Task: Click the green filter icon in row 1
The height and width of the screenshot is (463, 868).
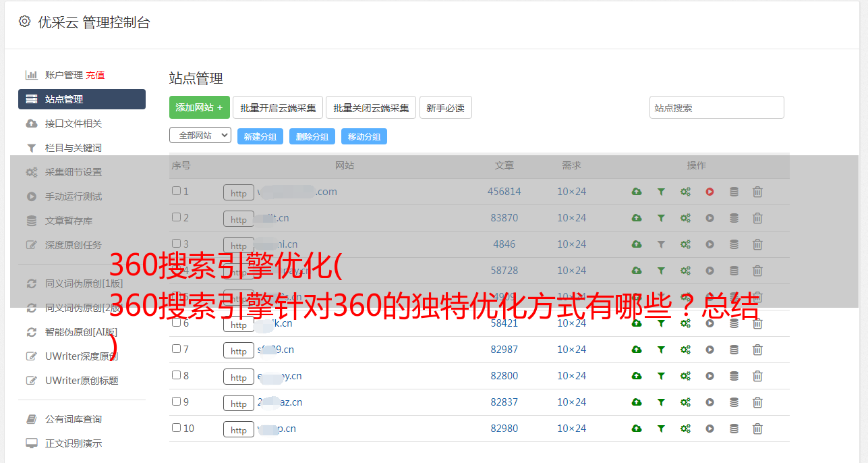Action: (661, 192)
